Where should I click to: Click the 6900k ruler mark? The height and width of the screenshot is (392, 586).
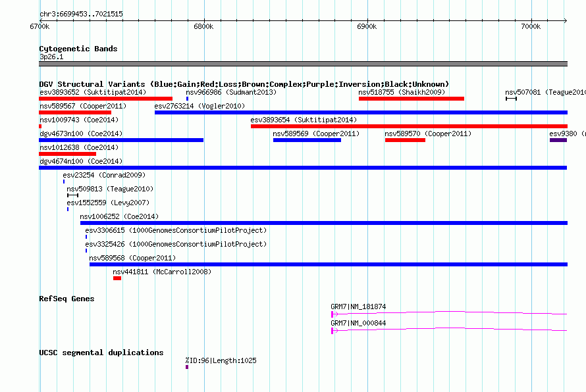pyautogui.click(x=367, y=26)
